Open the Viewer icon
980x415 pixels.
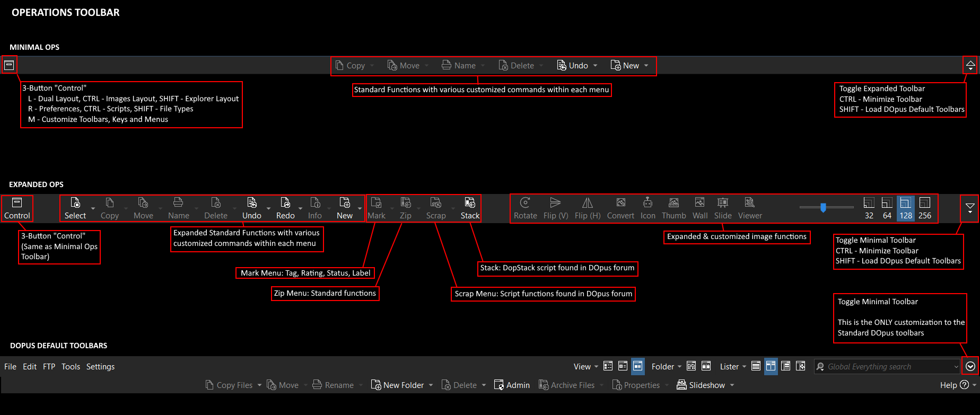[x=750, y=208]
